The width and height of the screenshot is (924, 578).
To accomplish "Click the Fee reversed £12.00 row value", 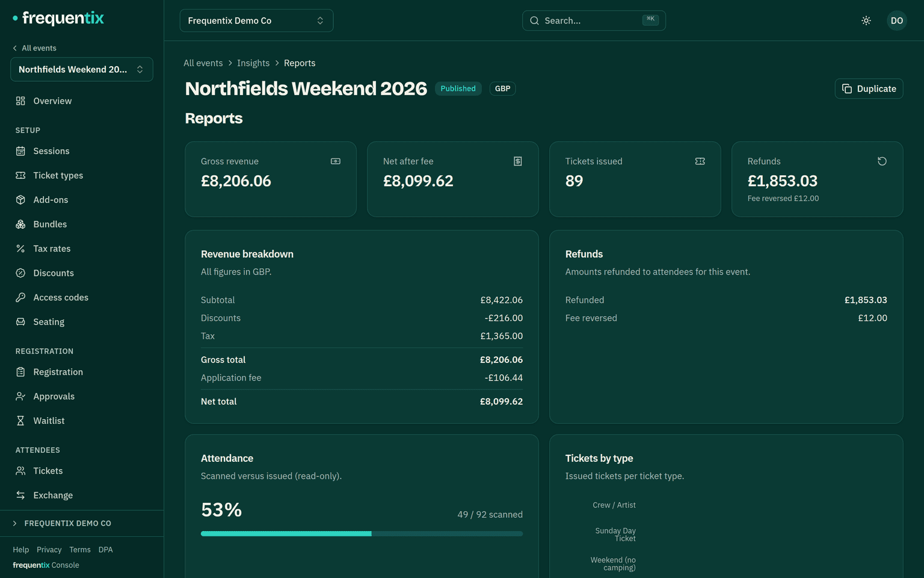I will coord(872,318).
